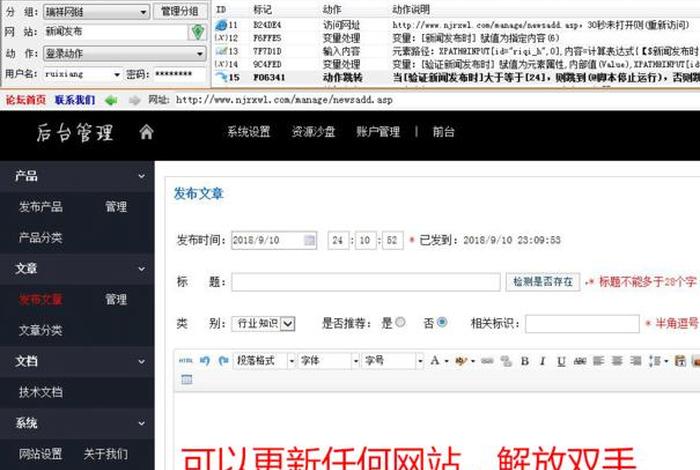This screenshot has height=470, width=700.
Task: Open 资源沙盘 in top navigation
Action: coord(313,132)
